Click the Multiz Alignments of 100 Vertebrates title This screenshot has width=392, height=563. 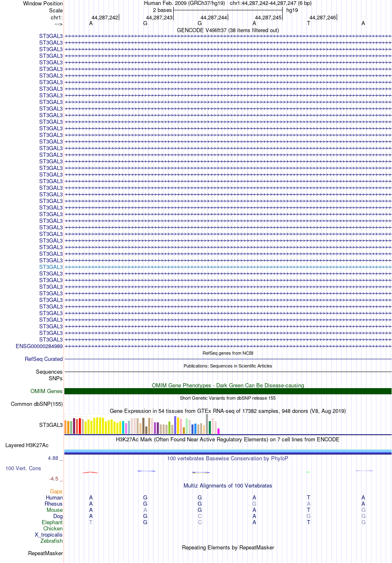(228, 485)
